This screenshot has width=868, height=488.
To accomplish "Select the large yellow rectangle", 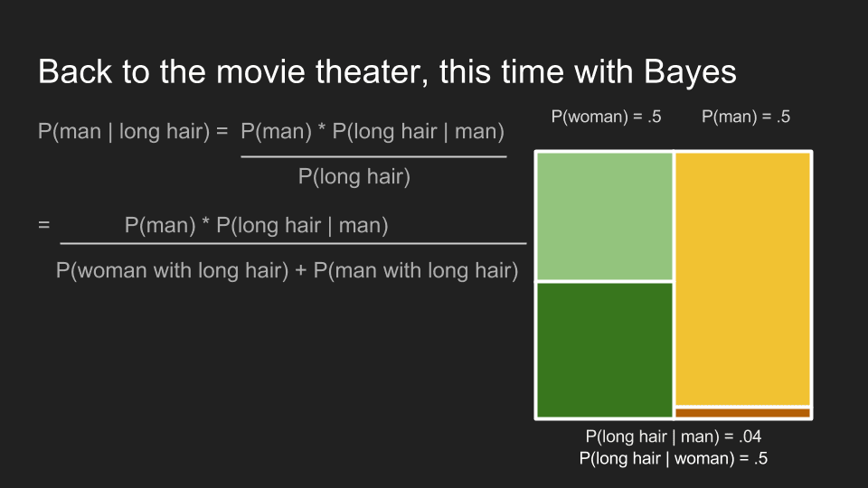I will coord(743,279).
